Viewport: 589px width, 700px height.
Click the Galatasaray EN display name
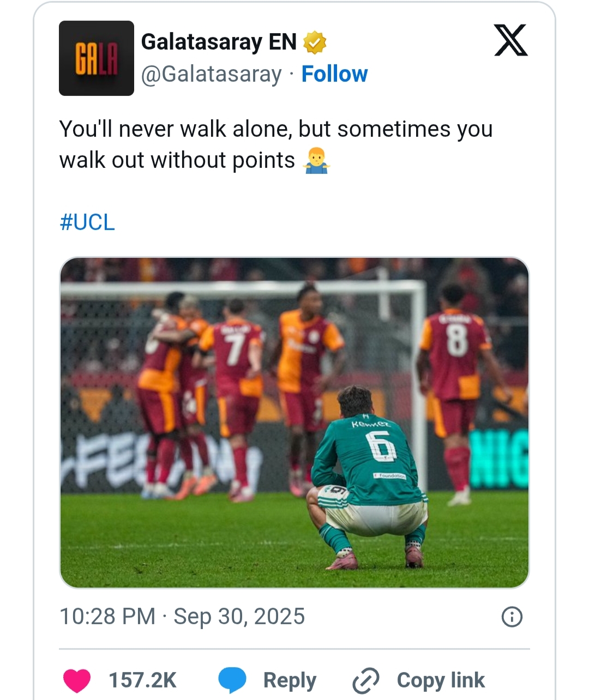pyautogui.click(x=219, y=42)
